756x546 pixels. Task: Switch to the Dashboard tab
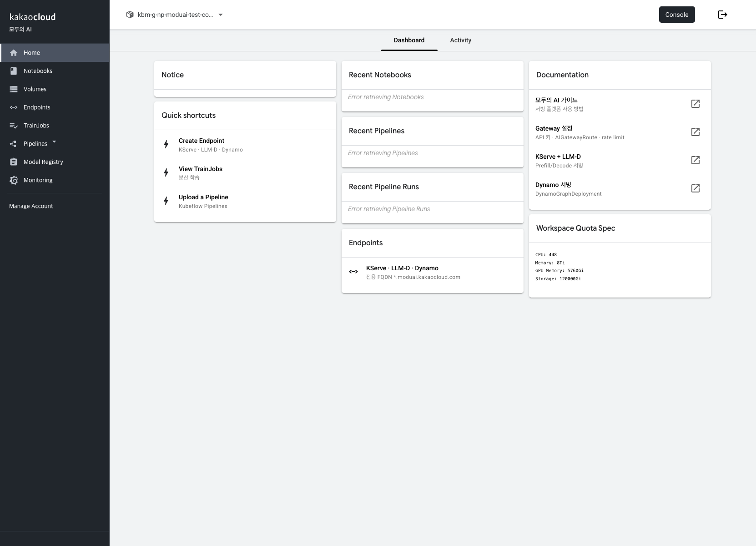(409, 40)
